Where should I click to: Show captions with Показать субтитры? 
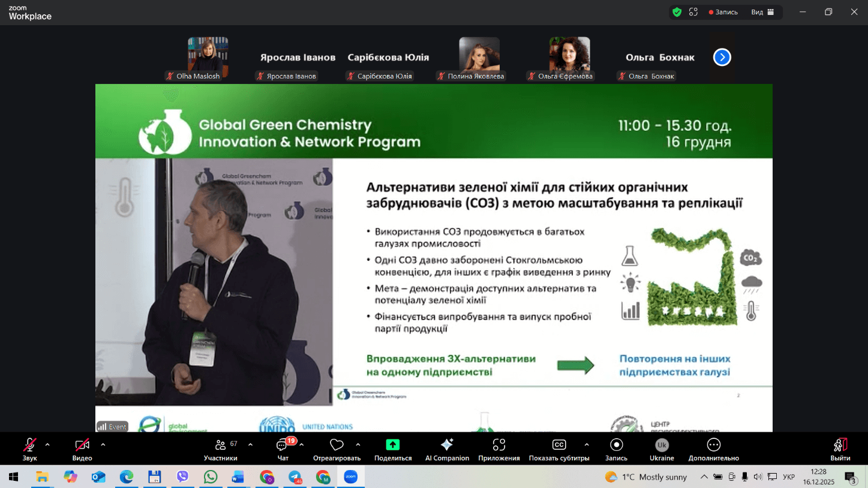558,448
